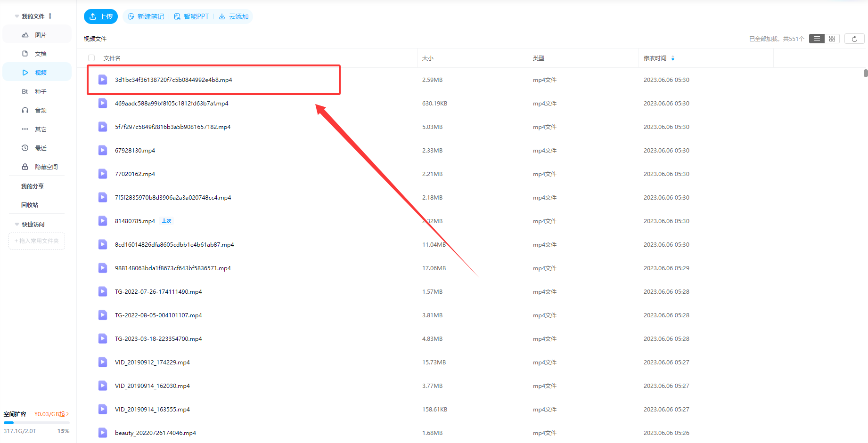The height and width of the screenshot is (443, 868).
Task: Select file name 8cd16014826dfa8605cdbb1e4b61ab87.mp4
Action: coord(174,245)
